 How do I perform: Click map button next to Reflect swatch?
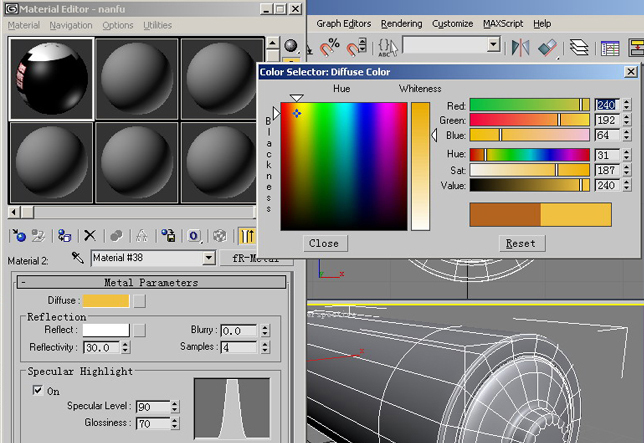click(x=140, y=330)
